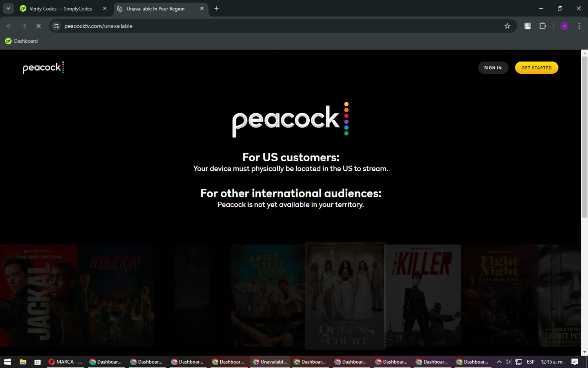Go back to previous page
This screenshot has width=588, height=368.
coord(9,26)
